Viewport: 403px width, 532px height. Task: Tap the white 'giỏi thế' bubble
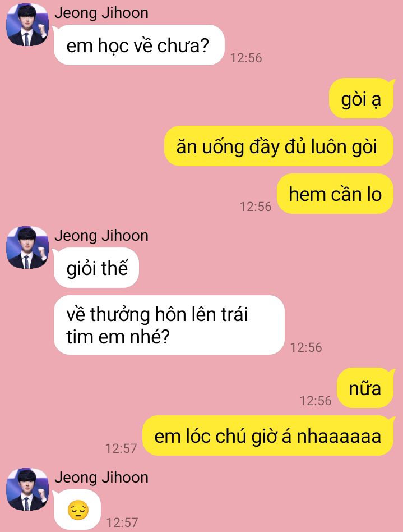[96, 268]
